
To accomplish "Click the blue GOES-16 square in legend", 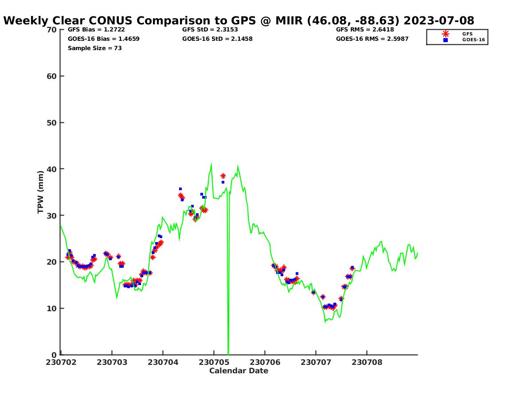I will point(446,40).
